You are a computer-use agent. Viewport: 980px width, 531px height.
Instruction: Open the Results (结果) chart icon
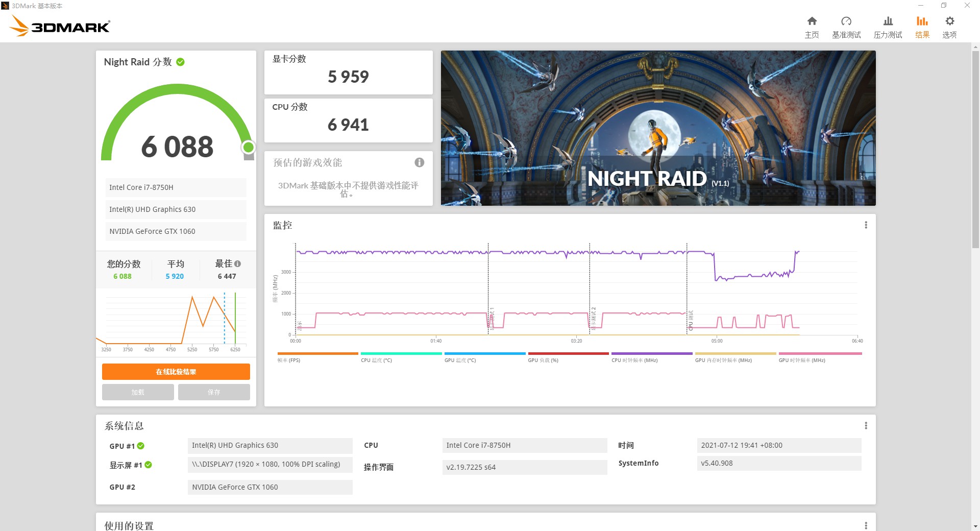pos(922,21)
